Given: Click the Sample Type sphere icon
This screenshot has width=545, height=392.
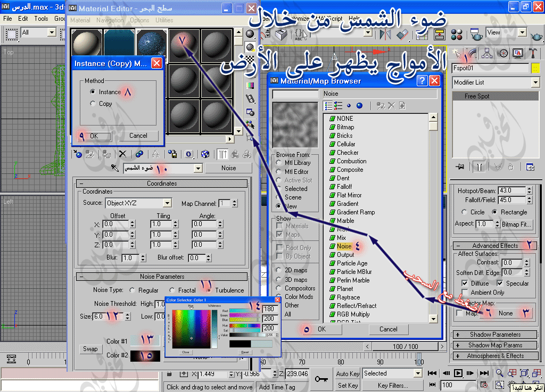Looking at the screenshot, I should coord(250,34).
